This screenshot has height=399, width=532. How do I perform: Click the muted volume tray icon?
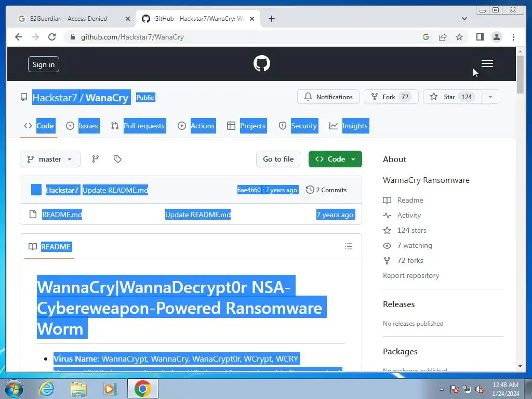coord(480,389)
